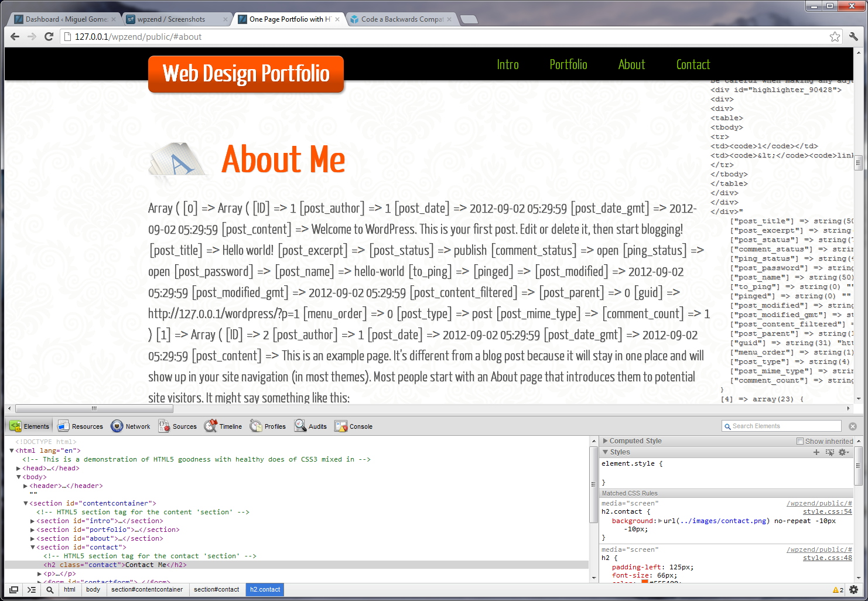868x601 pixels.
Task: Click the orange color swatch in h2 rule
Action: pos(644,583)
